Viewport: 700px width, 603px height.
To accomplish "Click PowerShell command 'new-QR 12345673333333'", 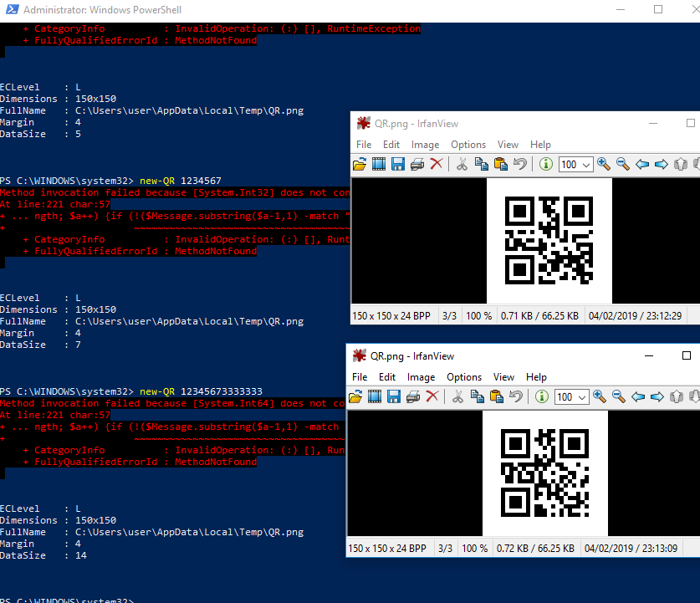I will pyautogui.click(x=201, y=391).
